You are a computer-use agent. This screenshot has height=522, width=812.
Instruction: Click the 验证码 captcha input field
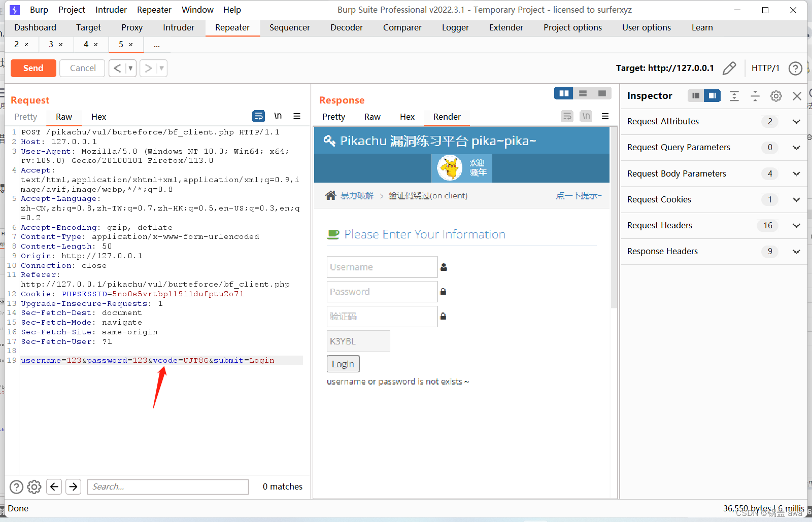pos(382,317)
